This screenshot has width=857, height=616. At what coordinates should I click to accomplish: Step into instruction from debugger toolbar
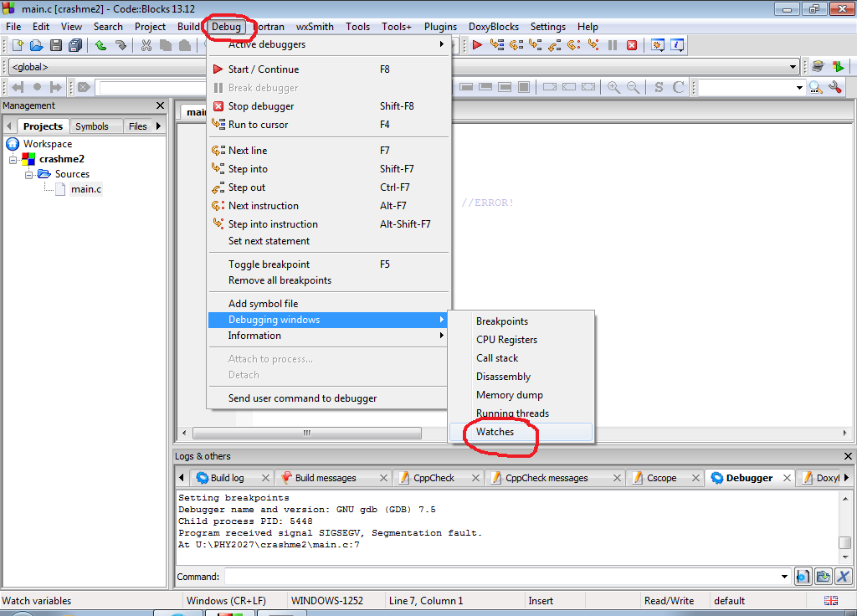tap(593, 45)
